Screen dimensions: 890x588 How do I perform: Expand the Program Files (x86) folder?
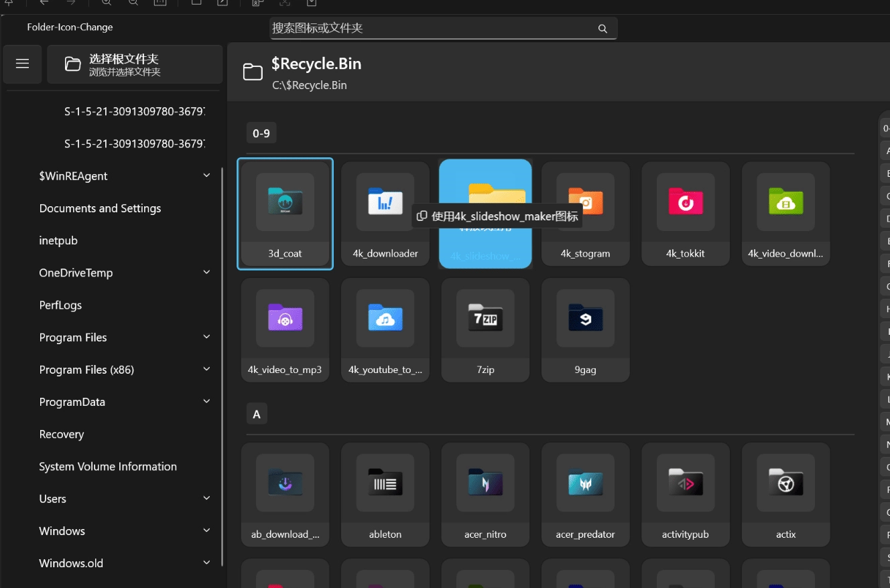(x=206, y=370)
